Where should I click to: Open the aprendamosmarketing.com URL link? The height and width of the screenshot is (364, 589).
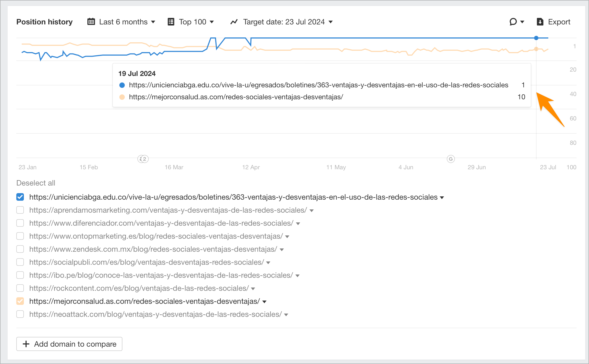168,210
